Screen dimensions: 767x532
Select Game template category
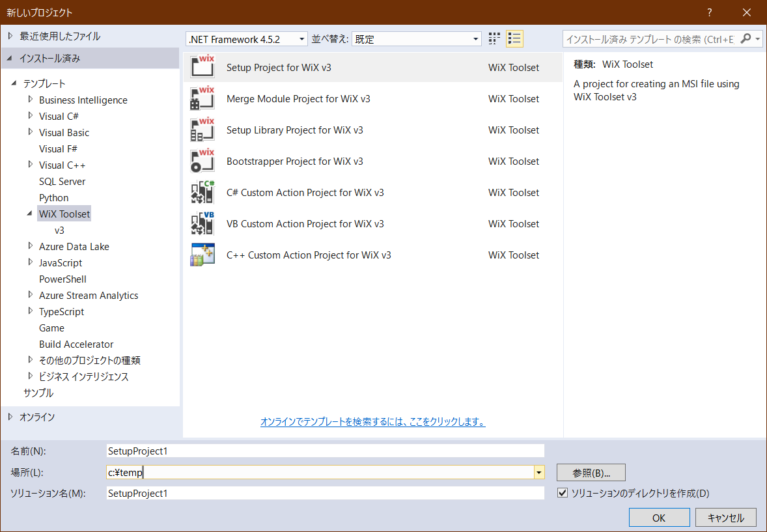pos(52,328)
